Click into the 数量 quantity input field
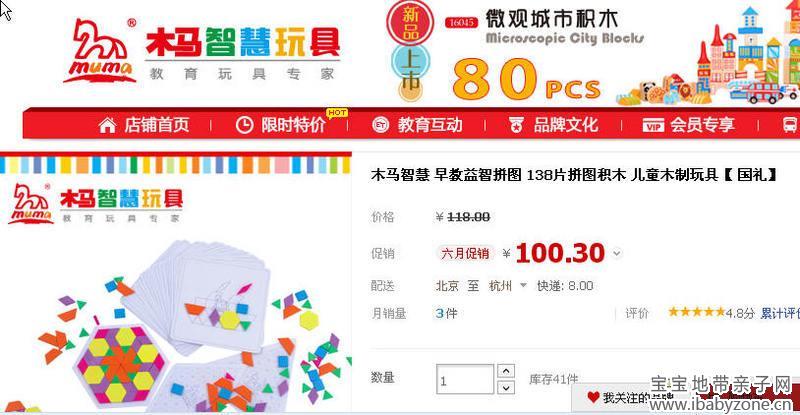This screenshot has height=415, width=800. 465,379
